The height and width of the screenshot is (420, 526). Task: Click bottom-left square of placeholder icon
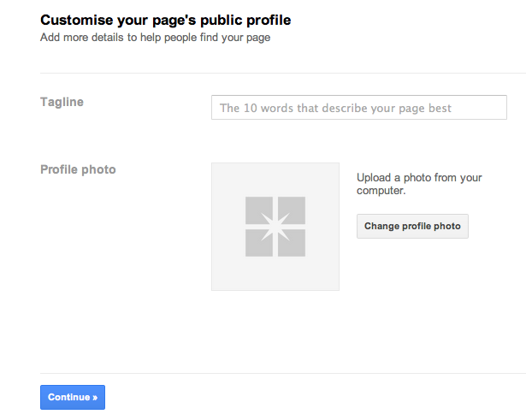click(x=258, y=243)
